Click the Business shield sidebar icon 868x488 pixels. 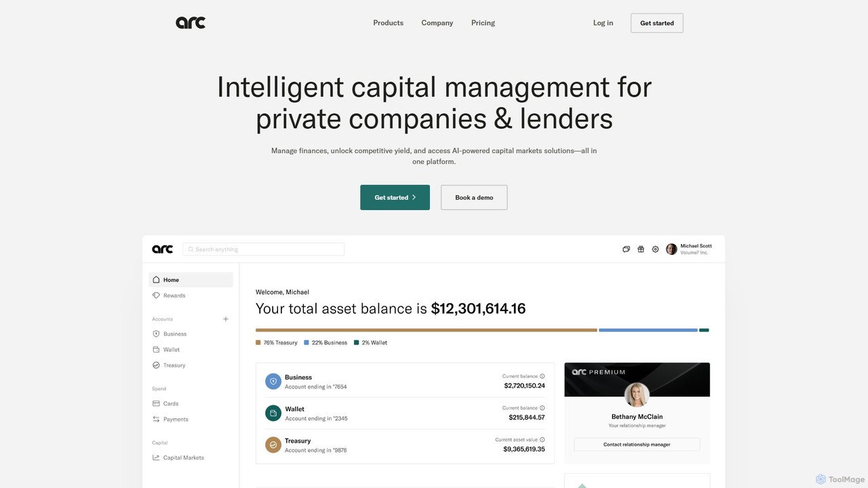pyautogui.click(x=156, y=334)
